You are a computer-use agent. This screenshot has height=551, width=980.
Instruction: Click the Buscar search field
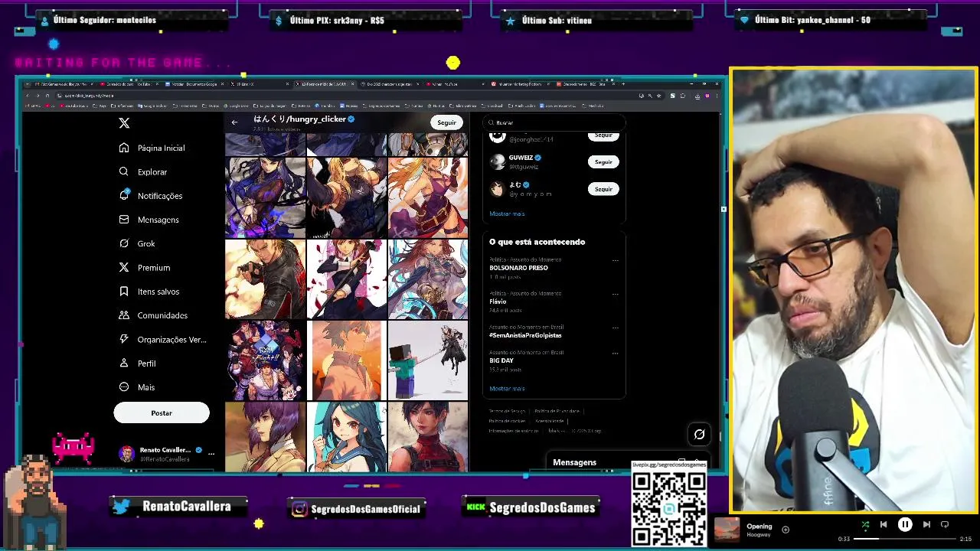(x=554, y=122)
